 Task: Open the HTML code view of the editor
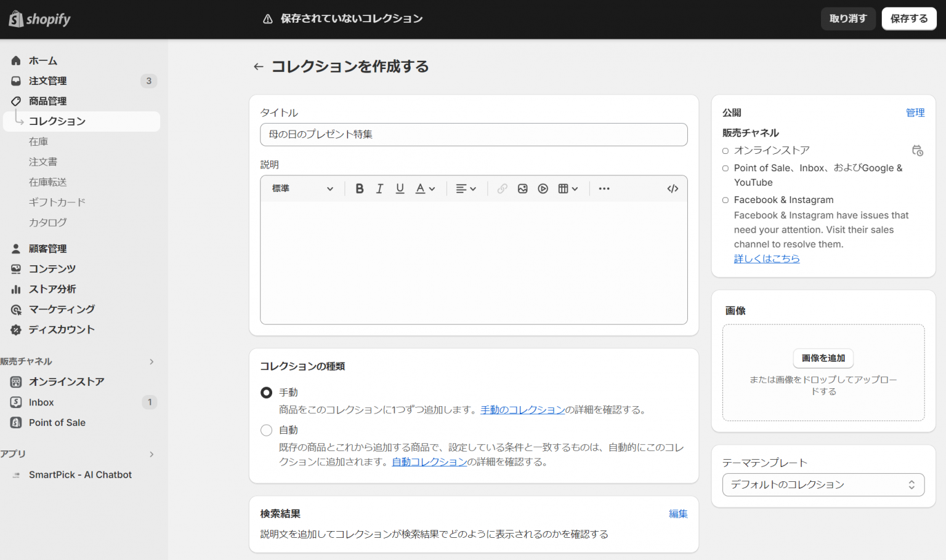pos(672,188)
